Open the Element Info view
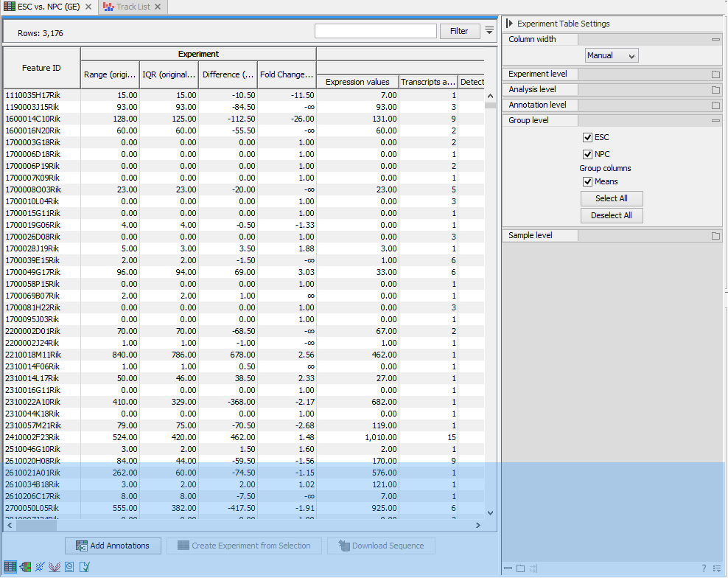The height and width of the screenshot is (578, 728). (x=83, y=566)
